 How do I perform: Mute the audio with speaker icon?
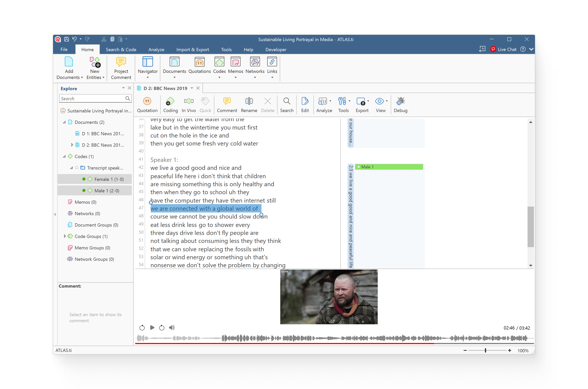pyautogui.click(x=172, y=327)
